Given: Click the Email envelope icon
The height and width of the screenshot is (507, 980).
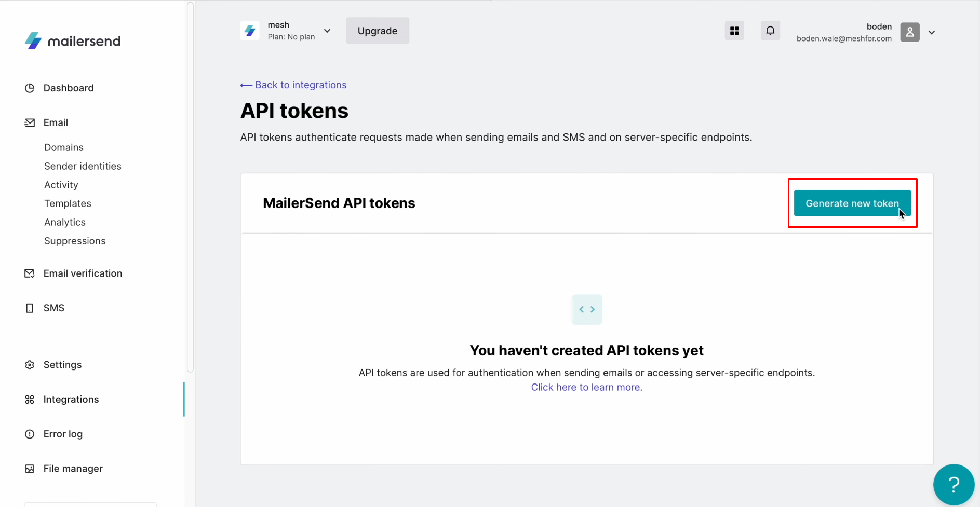Looking at the screenshot, I should pyautogui.click(x=30, y=122).
